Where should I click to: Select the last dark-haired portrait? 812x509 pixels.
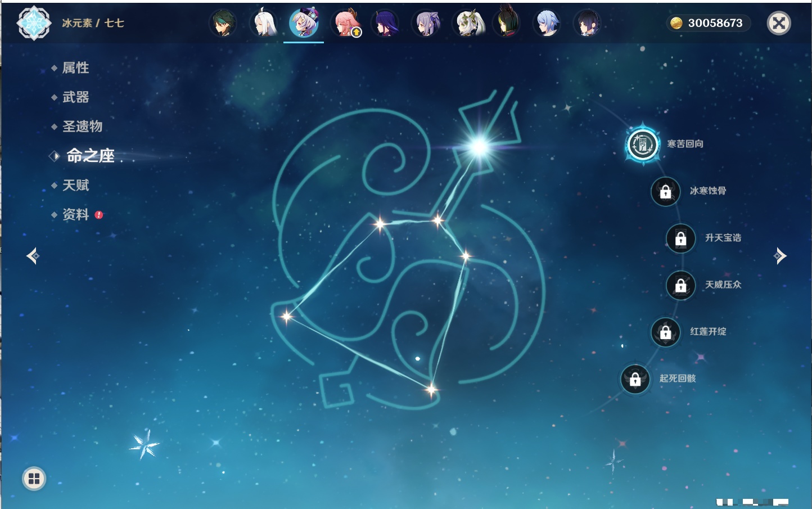click(588, 23)
